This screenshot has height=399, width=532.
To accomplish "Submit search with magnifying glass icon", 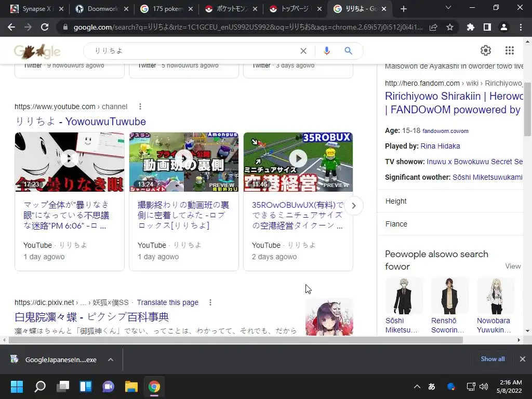I will [348, 51].
